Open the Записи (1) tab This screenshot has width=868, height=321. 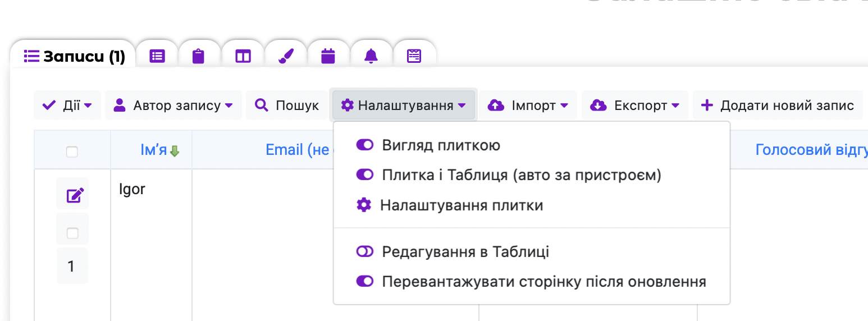(74, 56)
